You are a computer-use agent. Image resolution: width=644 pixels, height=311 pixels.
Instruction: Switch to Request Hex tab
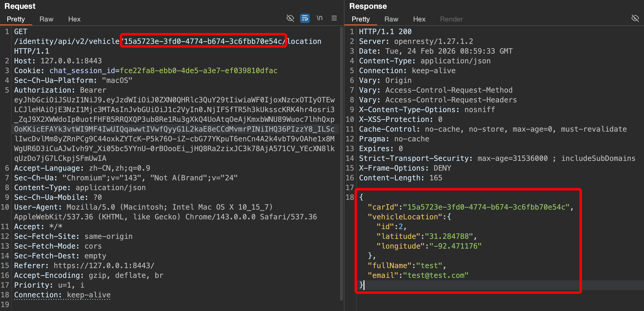coord(74,19)
